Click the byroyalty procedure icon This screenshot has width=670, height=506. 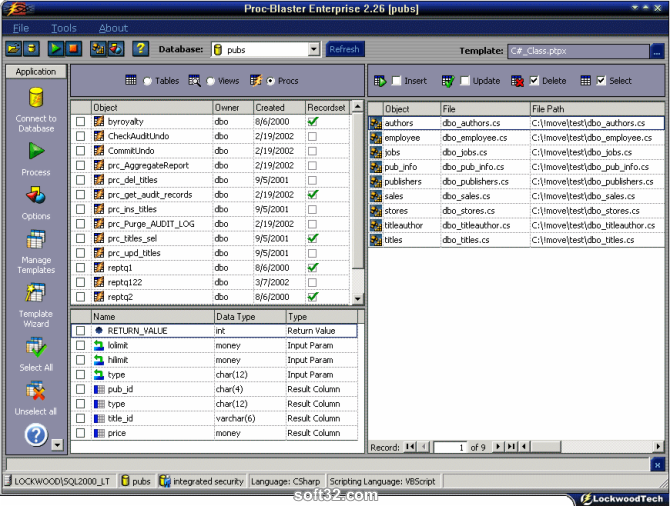(x=99, y=121)
